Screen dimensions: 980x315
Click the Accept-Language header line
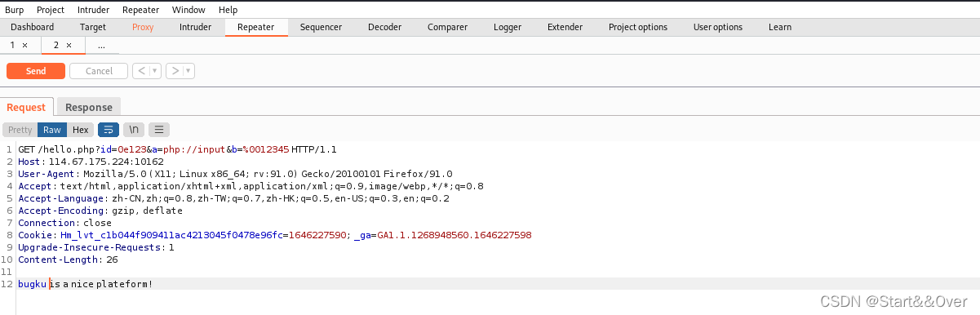point(233,198)
